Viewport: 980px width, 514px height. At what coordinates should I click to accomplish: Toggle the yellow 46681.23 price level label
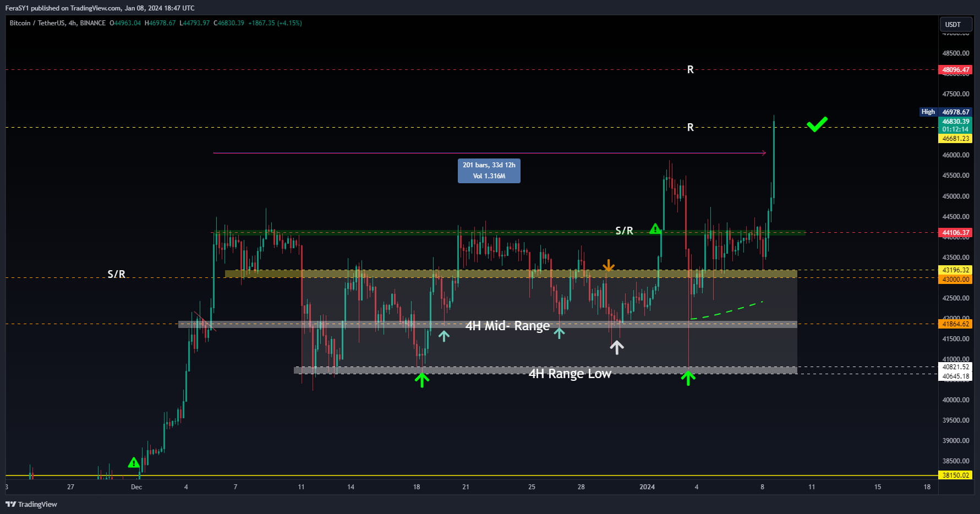(x=955, y=139)
